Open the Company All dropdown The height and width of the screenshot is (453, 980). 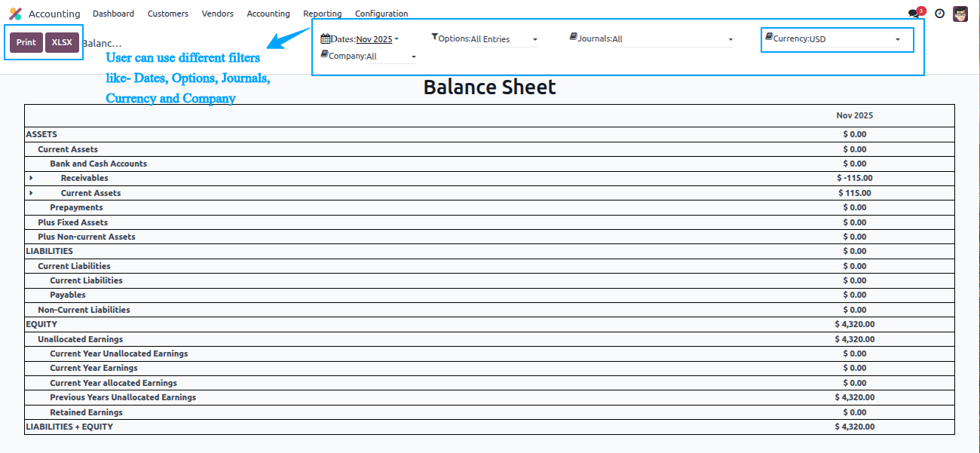(x=391, y=57)
